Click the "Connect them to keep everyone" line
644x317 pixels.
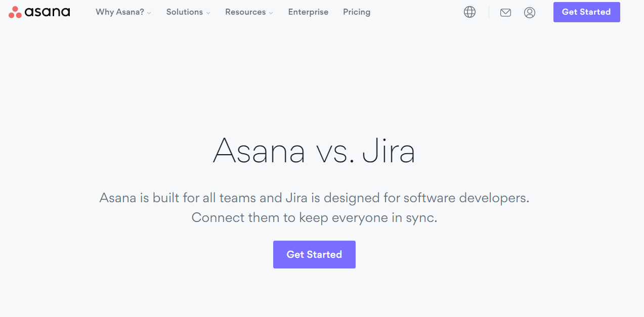[314, 218]
